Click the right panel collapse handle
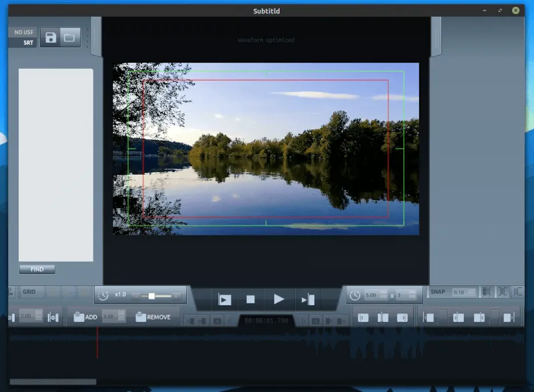534x392 pixels. coord(436,37)
